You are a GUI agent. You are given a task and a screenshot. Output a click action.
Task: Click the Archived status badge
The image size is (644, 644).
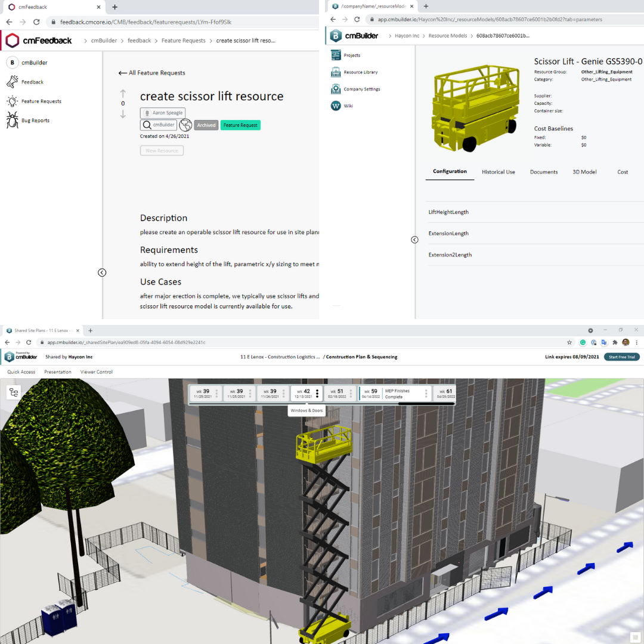206,125
